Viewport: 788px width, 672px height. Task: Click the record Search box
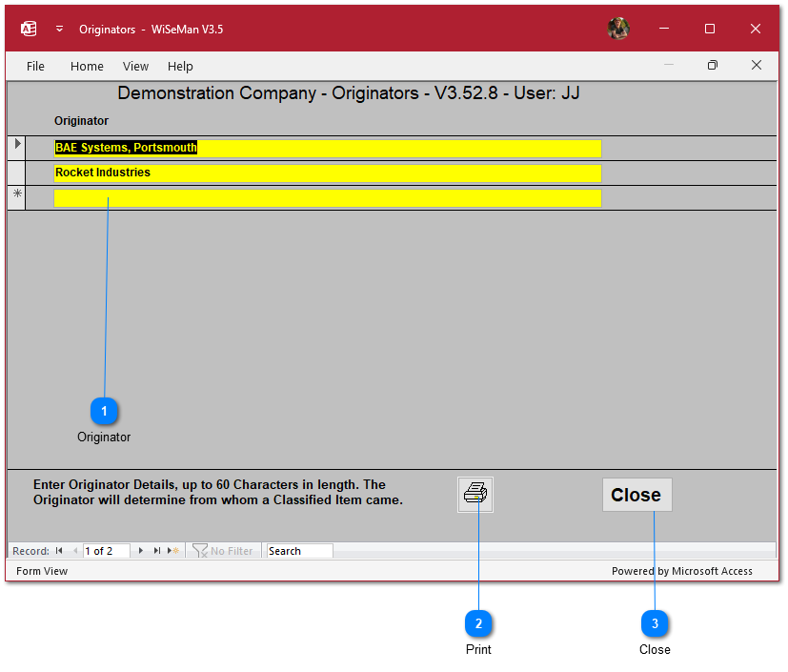(x=299, y=551)
